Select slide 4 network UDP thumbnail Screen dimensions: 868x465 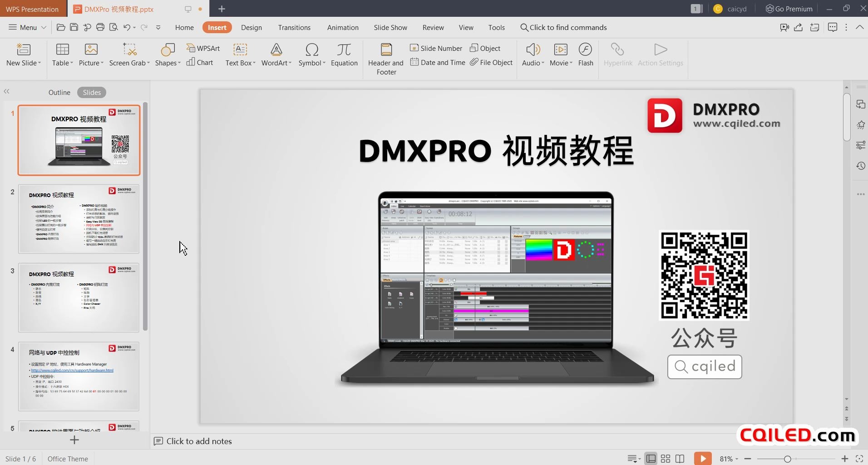coord(79,376)
